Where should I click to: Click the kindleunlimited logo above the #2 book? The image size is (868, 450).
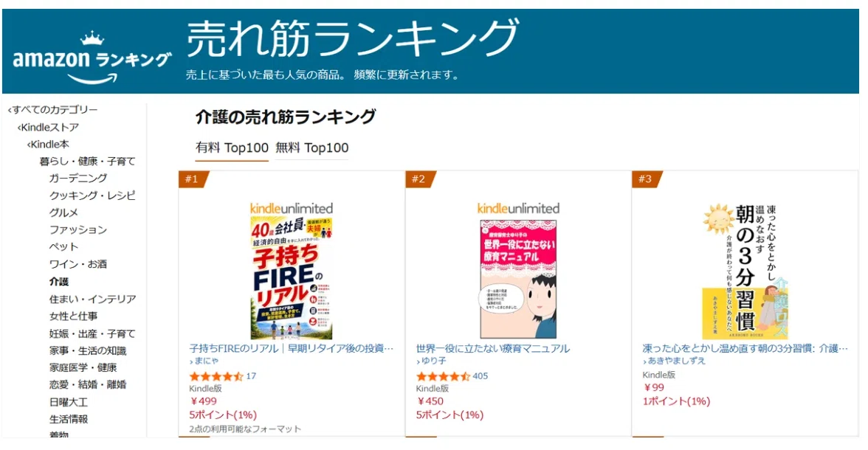click(518, 209)
